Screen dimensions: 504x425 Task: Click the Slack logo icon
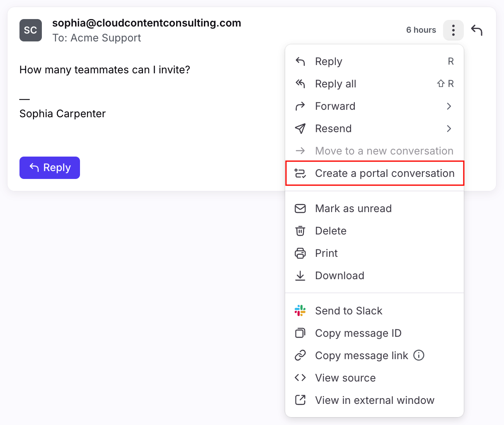point(300,311)
